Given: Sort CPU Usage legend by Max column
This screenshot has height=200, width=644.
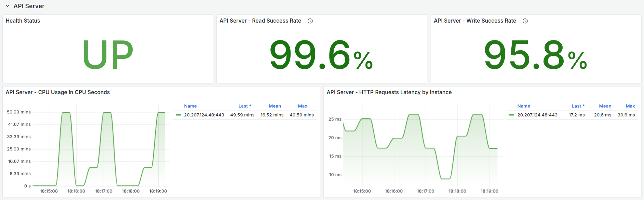Looking at the screenshot, I should pos(303,106).
